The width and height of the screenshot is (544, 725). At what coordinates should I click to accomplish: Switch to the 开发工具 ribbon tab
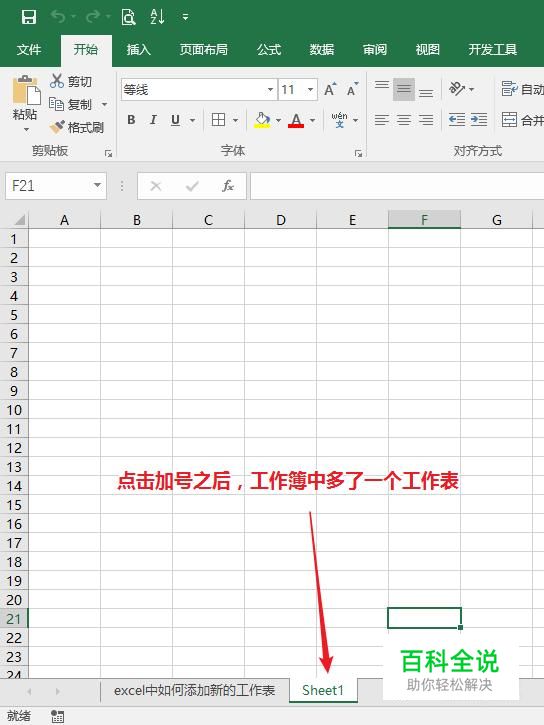click(493, 49)
